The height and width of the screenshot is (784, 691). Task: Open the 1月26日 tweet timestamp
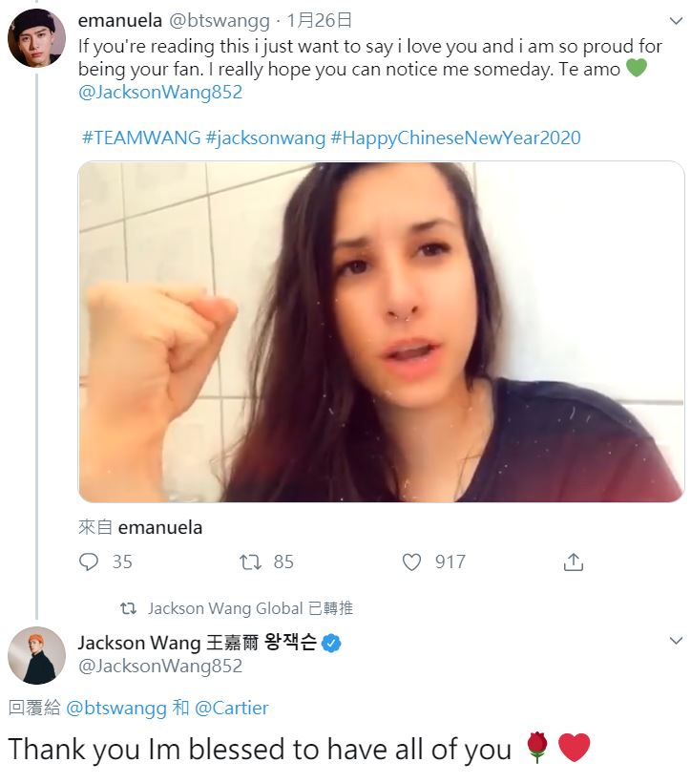(x=319, y=20)
